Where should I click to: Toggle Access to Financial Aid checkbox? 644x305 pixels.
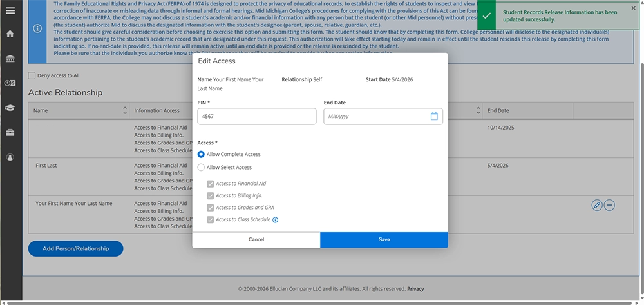coord(211,184)
